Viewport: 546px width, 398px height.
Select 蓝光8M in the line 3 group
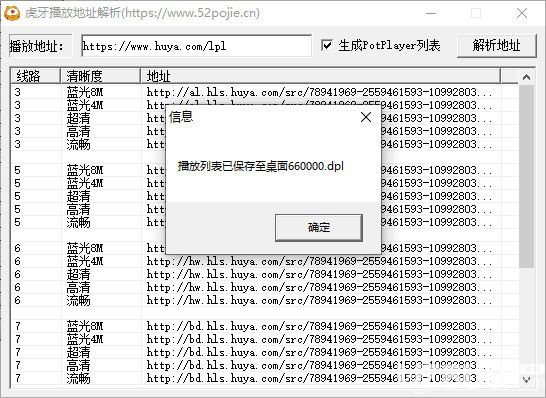pos(85,93)
